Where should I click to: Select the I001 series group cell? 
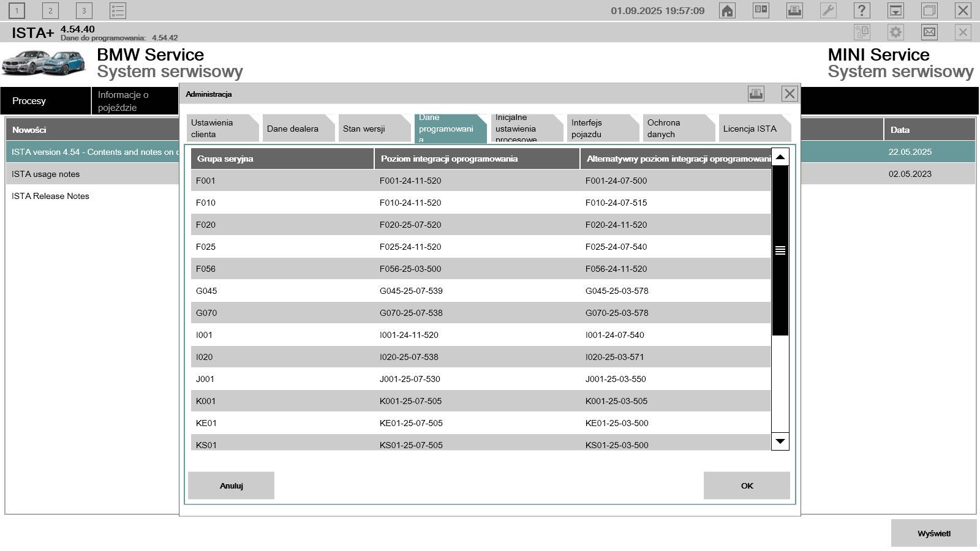pyautogui.click(x=204, y=335)
